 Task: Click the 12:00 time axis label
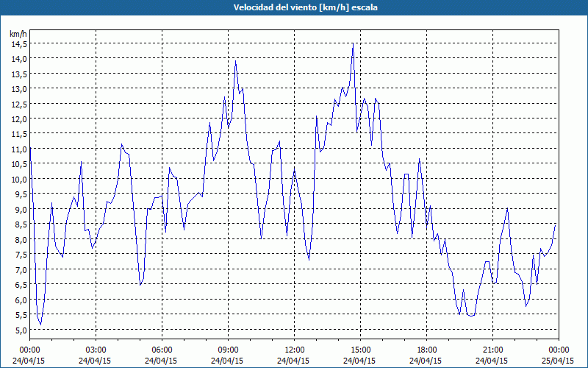click(x=295, y=350)
